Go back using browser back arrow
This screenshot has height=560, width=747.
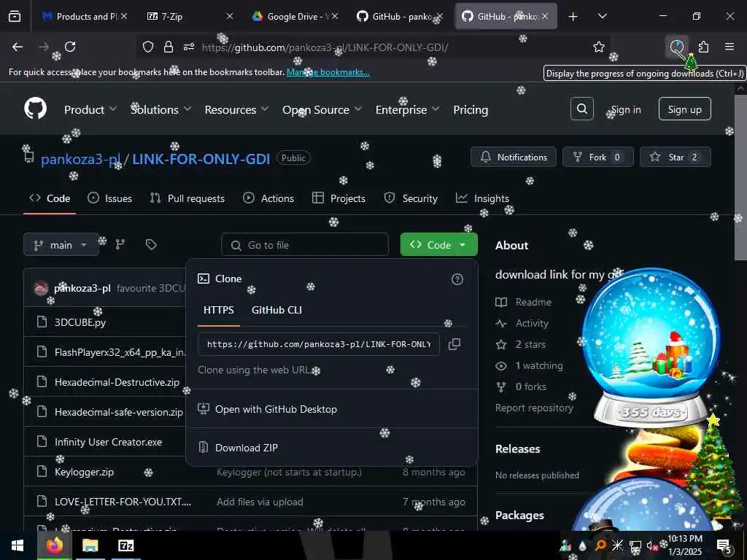[x=18, y=47]
